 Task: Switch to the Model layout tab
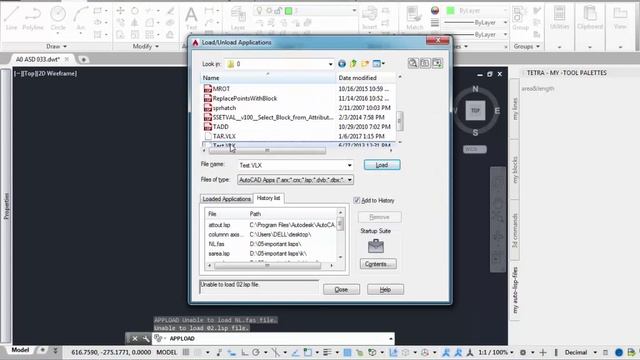(x=20, y=350)
